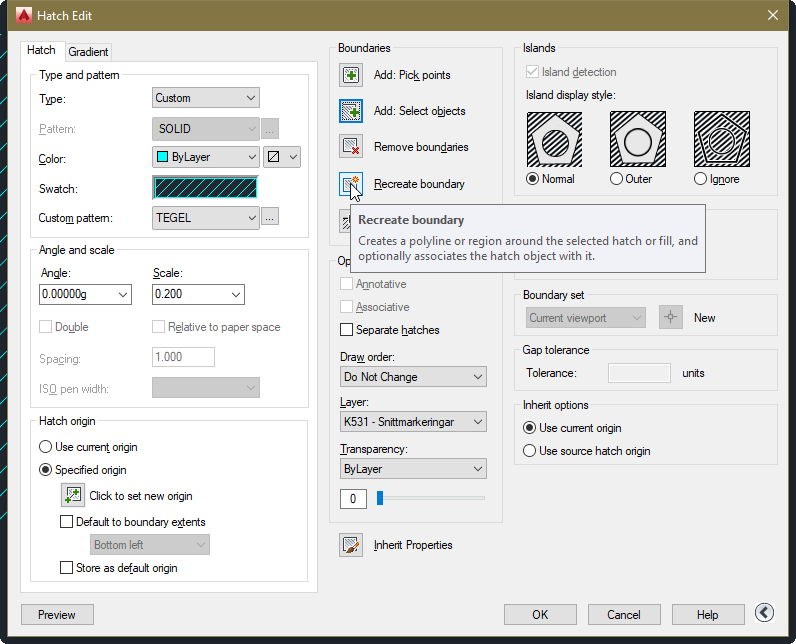The height and width of the screenshot is (644, 796).
Task: Toggle the Double checkbox
Action: 45,327
